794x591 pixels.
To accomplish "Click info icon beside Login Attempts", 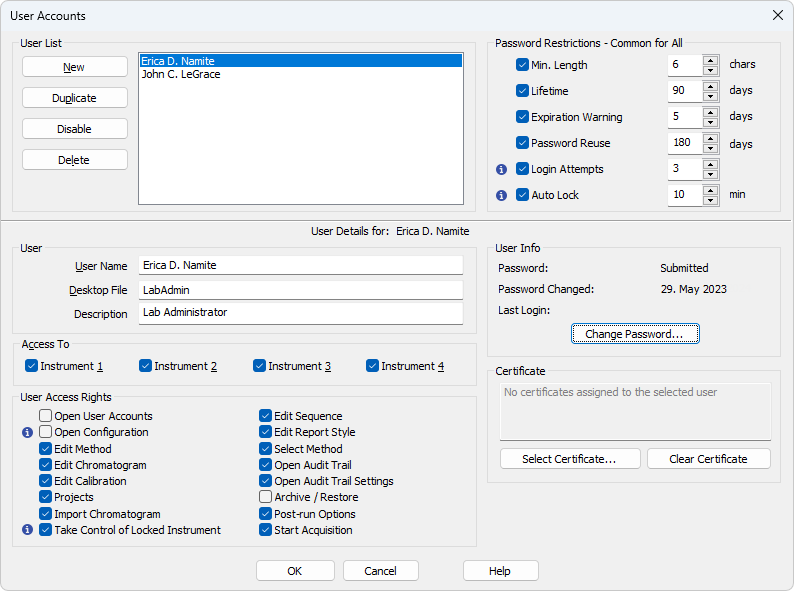I will coord(502,169).
